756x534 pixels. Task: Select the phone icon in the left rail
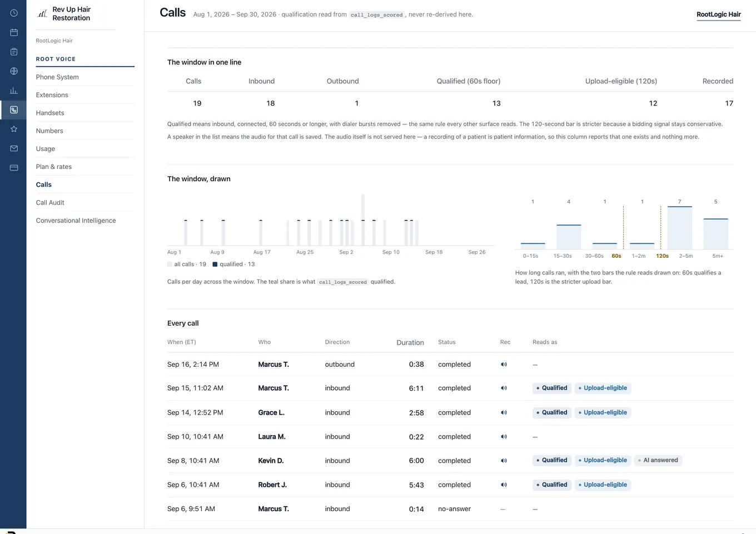coord(14,110)
